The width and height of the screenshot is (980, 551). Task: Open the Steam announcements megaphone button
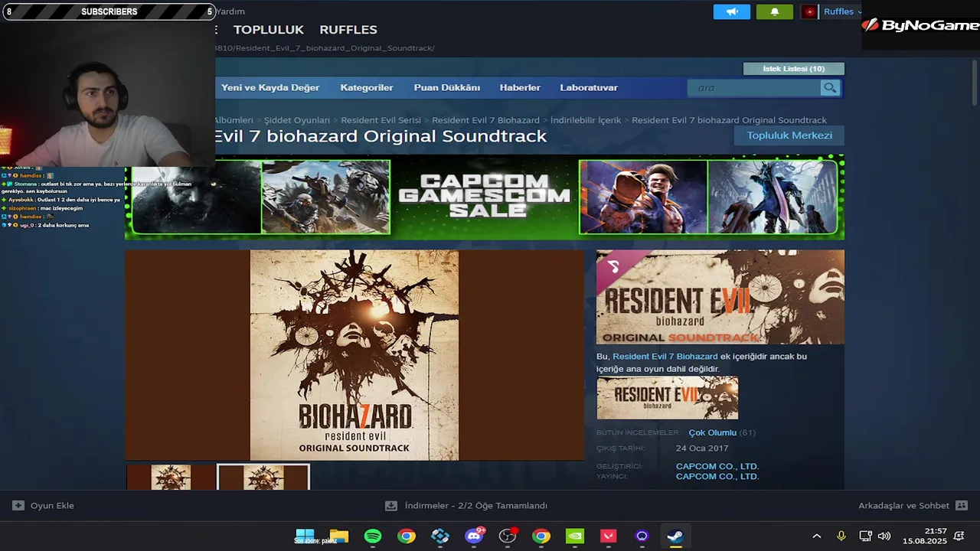point(731,11)
